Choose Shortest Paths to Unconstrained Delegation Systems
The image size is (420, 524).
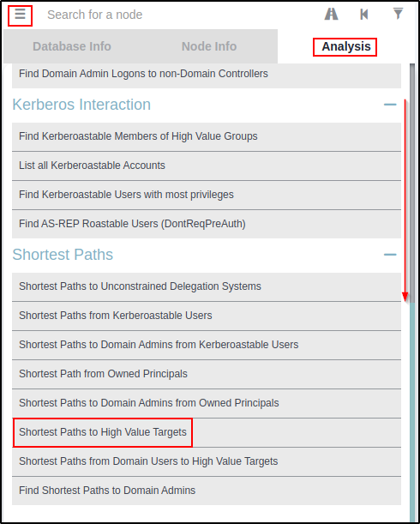(x=207, y=286)
